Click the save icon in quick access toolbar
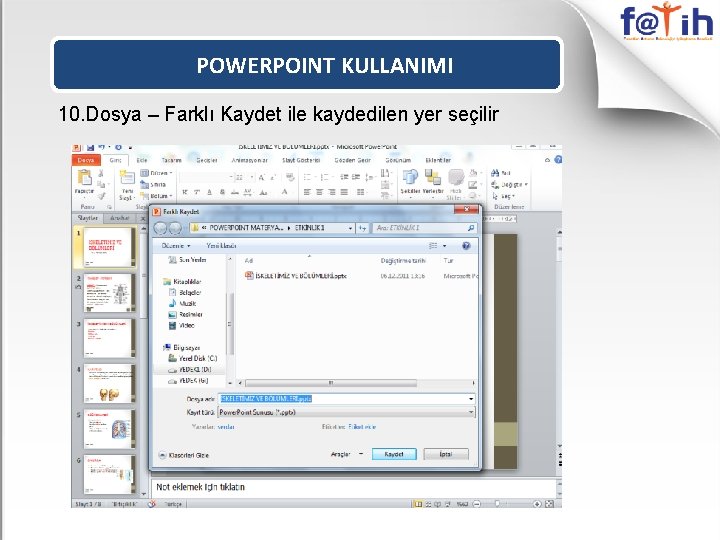720x540 pixels. pyautogui.click(x=90, y=147)
